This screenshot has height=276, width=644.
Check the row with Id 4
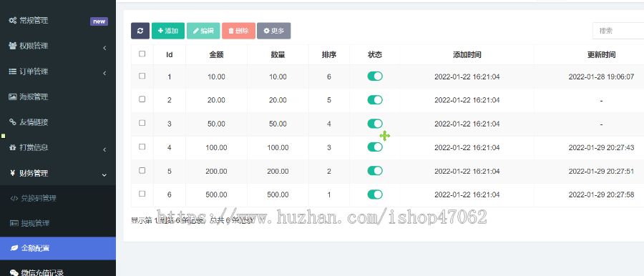point(142,147)
